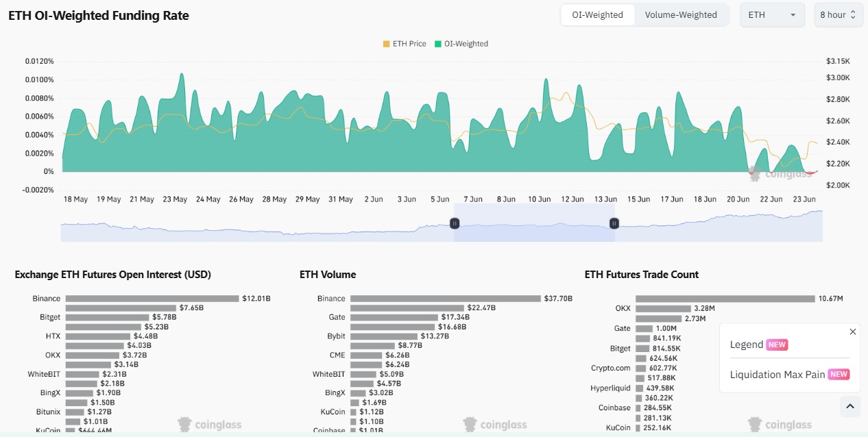Screen dimensions: 868x437
Task: Click the left range handle icon on the minimap
Action: pos(454,223)
